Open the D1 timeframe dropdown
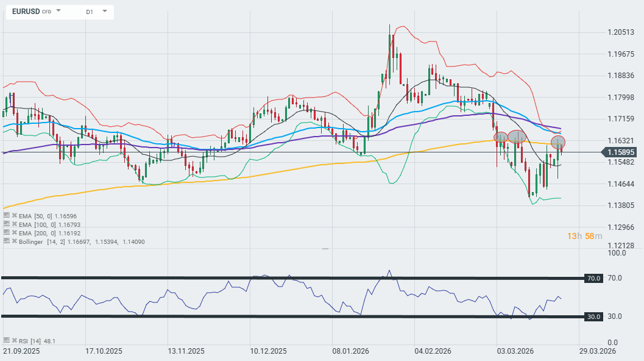 tap(104, 11)
